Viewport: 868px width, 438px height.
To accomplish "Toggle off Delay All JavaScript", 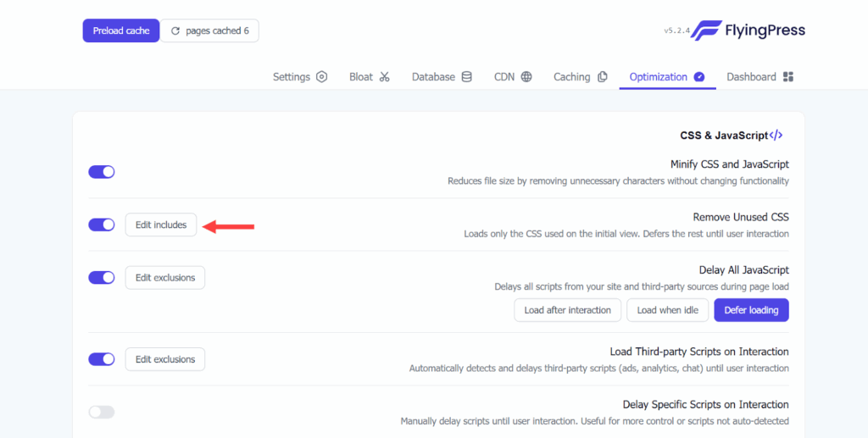I will pos(102,277).
